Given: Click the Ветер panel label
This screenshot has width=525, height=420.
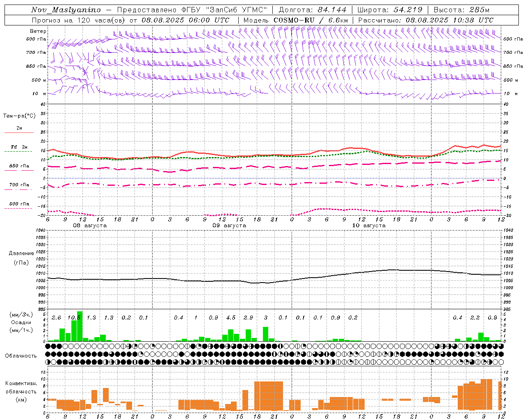Looking at the screenshot, I should point(38,31).
